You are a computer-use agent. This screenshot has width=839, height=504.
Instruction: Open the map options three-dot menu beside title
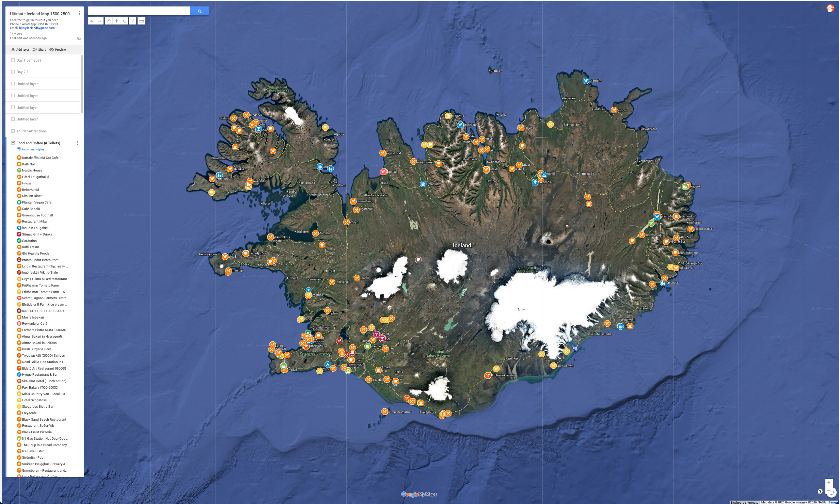(x=79, y=14)
